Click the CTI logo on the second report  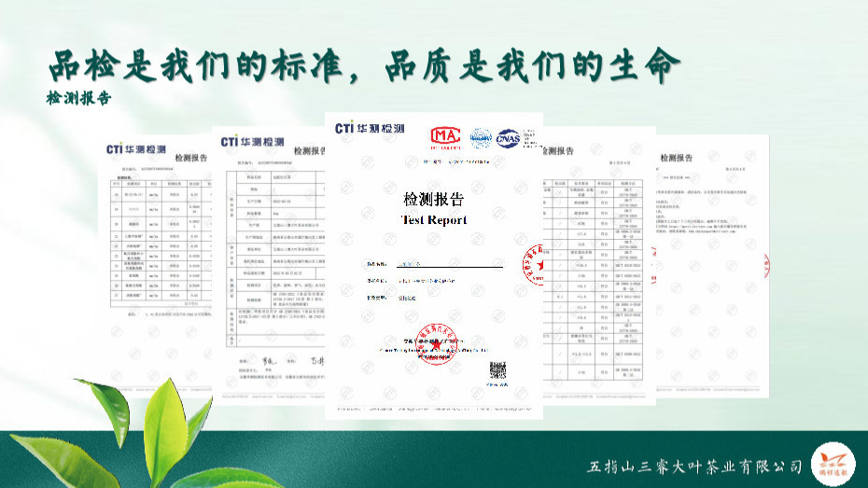pyautogui.click(x=252, y=142)
